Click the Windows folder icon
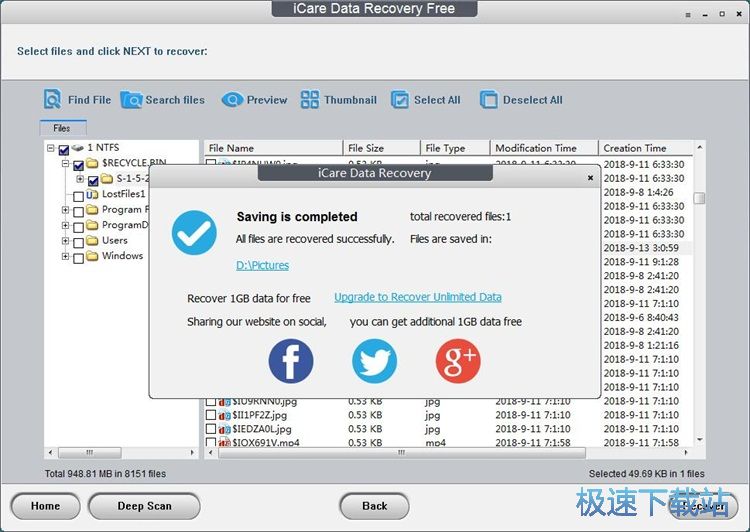 coord(92,256)
